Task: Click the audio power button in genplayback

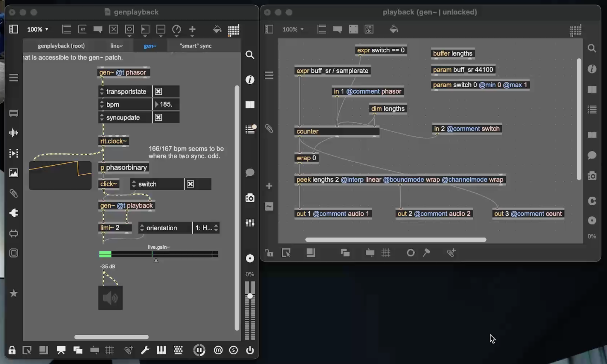Action: (x=250, y=350)
